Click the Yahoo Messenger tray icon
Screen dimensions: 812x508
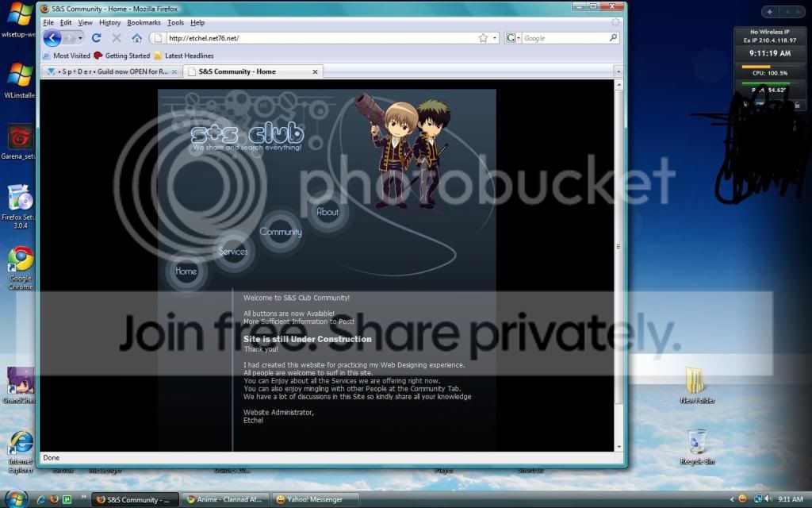click(742, 499)
